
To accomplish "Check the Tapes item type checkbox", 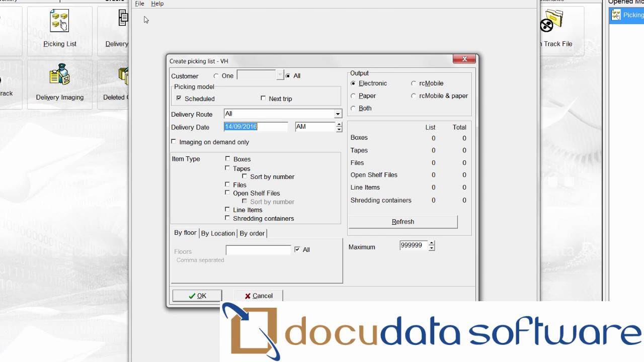I will tap(227, 168).
